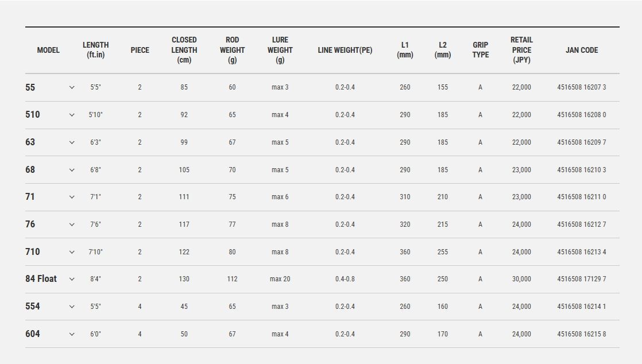Click the RETAIL PRICE (JPY) header
642x364 pixels.
point(521,50)
